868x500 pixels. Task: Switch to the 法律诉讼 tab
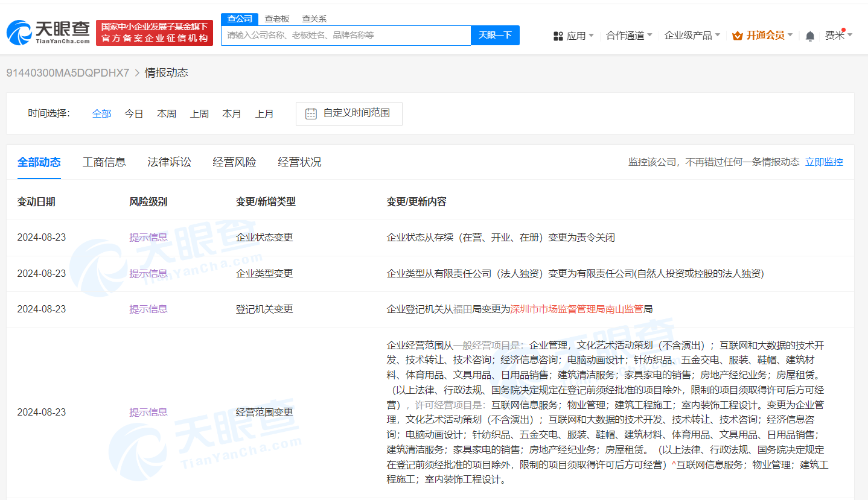[x=169, y=162]
